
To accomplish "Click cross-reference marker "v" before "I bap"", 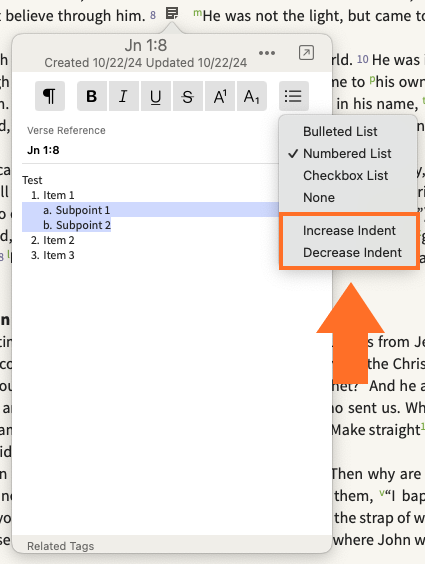I will (382, 492).
